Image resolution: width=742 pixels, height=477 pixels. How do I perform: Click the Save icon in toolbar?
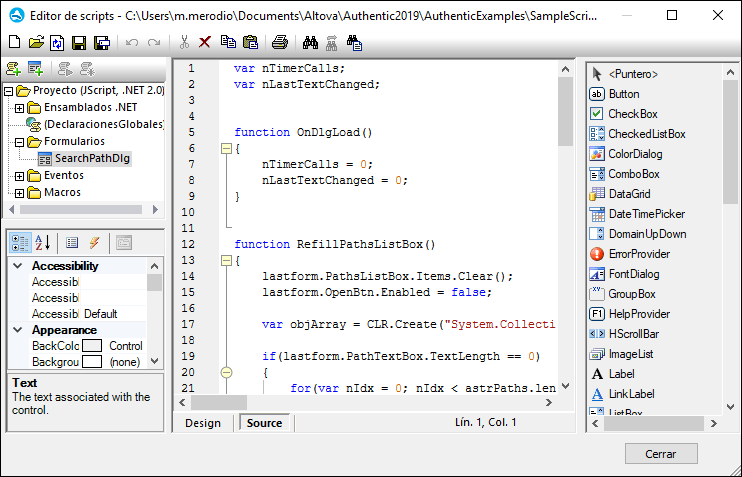tap(79, 42)
